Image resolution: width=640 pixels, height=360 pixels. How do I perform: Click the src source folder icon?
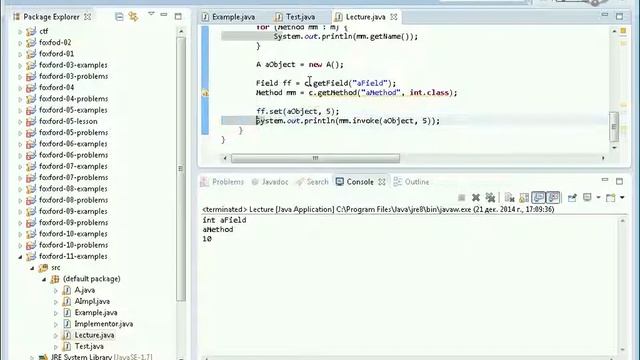coord(43,268)
